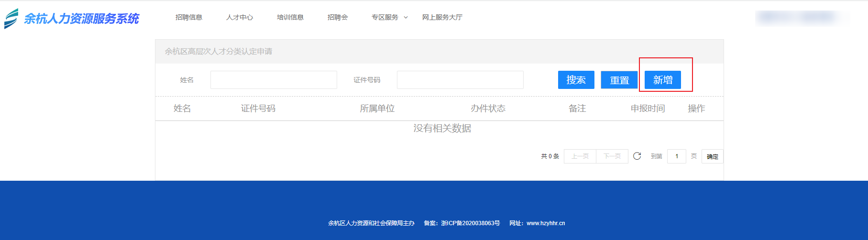Viewport: 868px width, 240px height.
Task: Open the www.hzyhhr.cn footer link
Action: pyautogui.click(x=546, y=223)
